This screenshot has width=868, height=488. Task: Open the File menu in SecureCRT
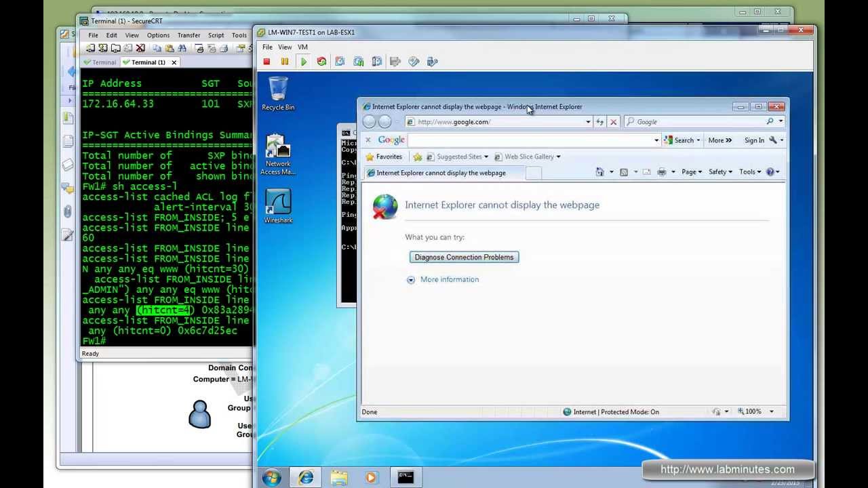click(93, 35)
